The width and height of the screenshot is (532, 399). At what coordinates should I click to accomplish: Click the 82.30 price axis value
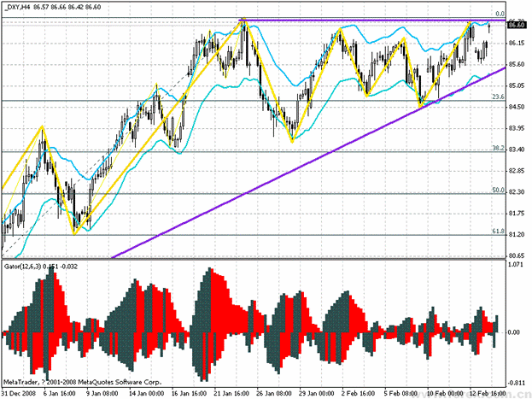click(517, 192)
